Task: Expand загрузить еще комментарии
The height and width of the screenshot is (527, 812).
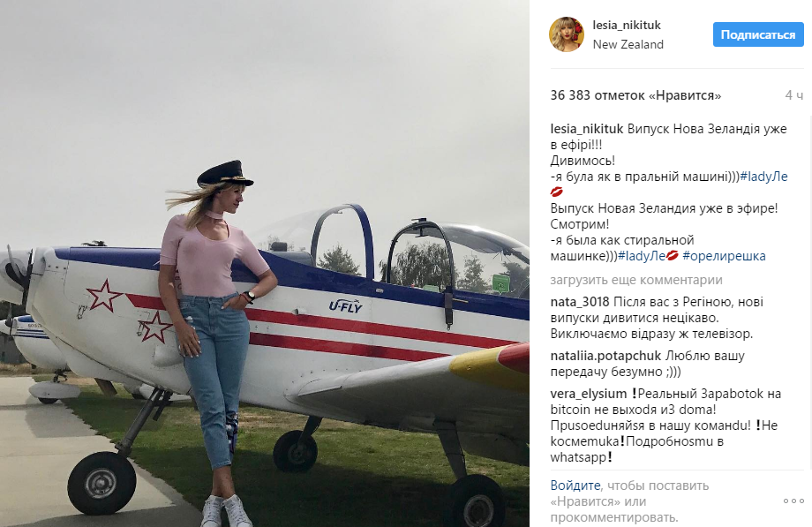Action: click(x=636, y=280)
